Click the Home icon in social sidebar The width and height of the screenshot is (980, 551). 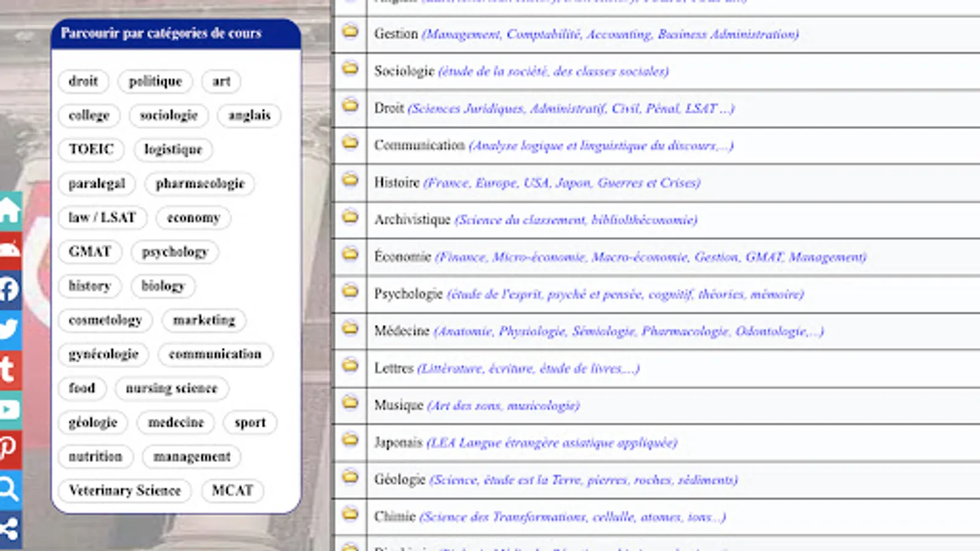[10, 211]
